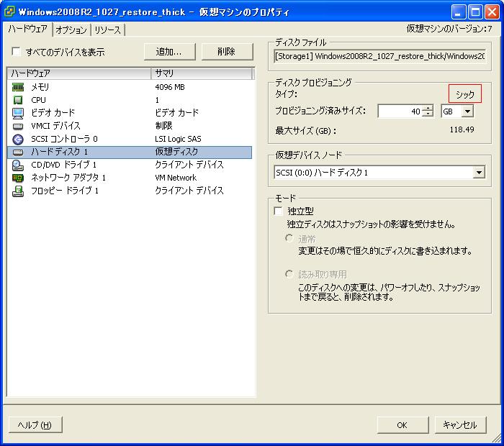The image size is (504, 446).
Task: Click the 118.49 maximum size value
Action: [462, 129]
